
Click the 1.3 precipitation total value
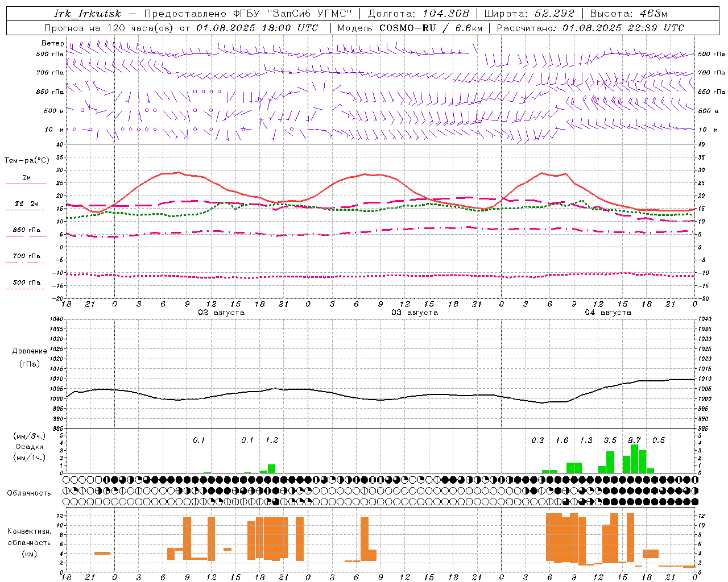point(586,440)
